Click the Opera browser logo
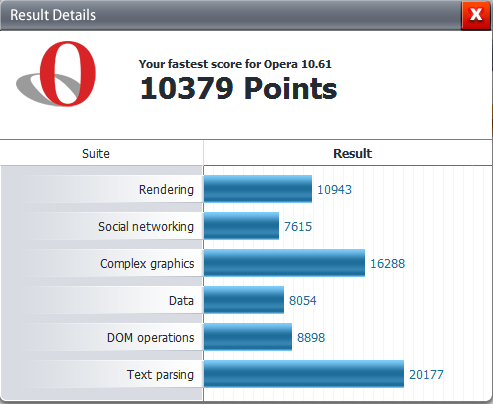The width and height of the screenshot is (493, 404). pos(56,74)
